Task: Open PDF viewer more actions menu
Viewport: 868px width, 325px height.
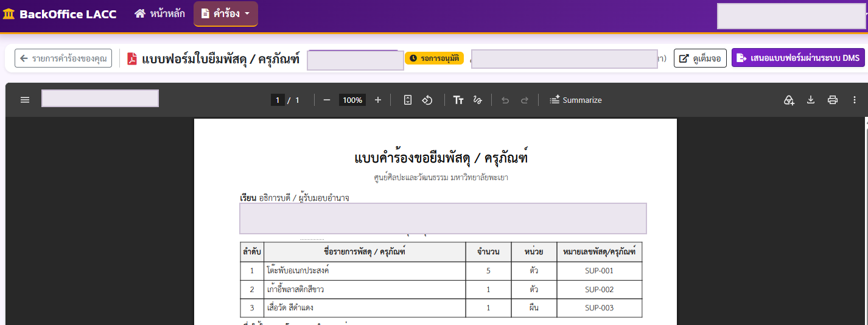Action: (855, 100)
